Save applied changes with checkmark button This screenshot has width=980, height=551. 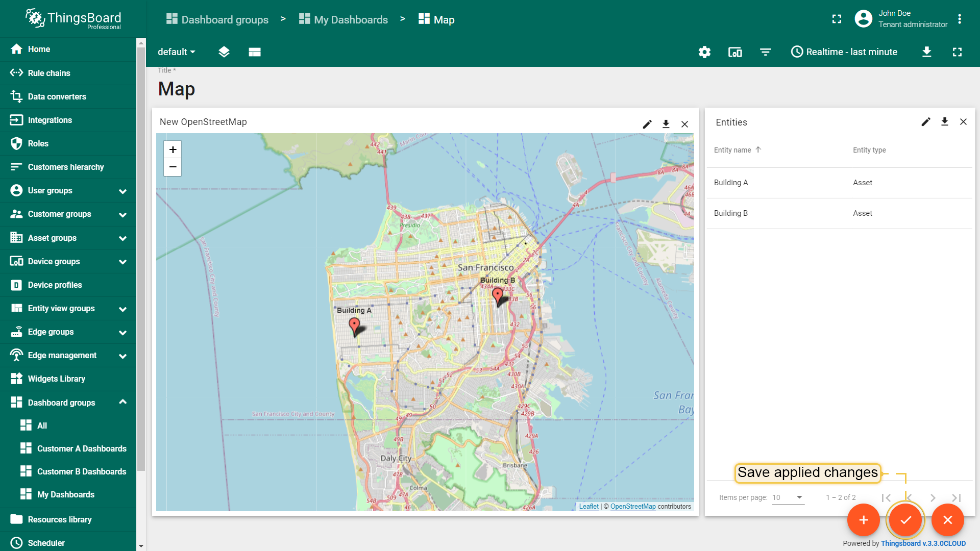(x=905, y=520)
